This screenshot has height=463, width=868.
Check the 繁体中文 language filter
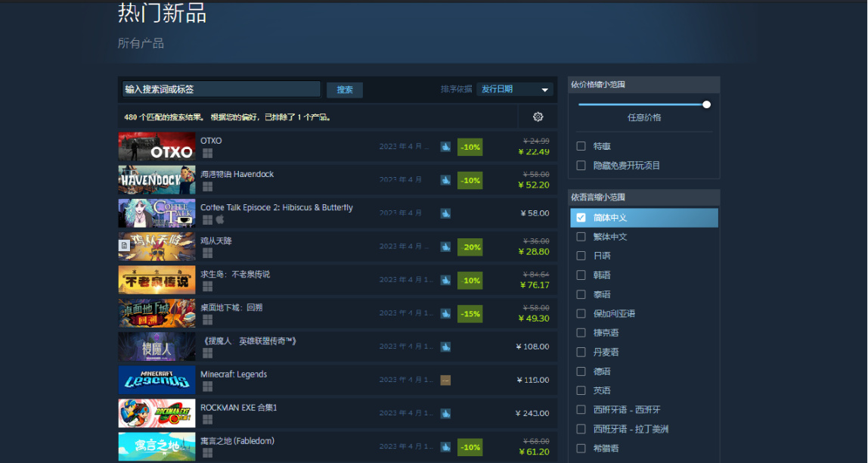(x=581, y=237)
